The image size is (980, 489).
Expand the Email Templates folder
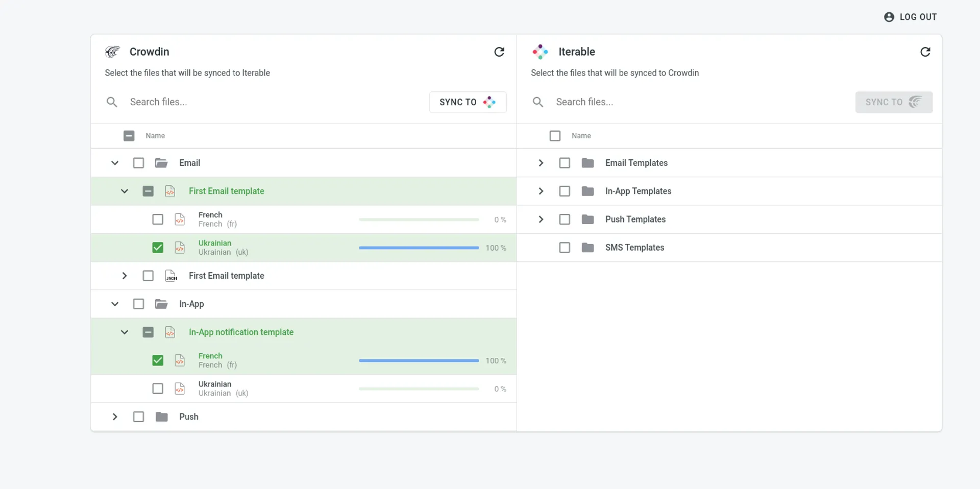click(x=541, y=163)
